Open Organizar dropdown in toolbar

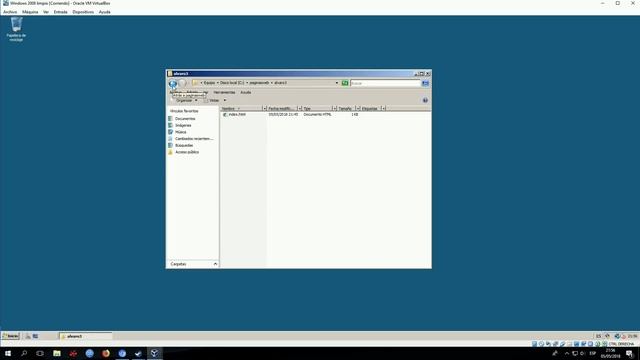click(x=187, y=100)
